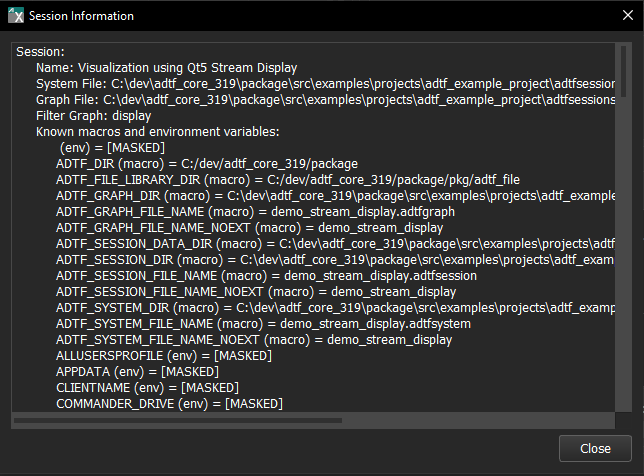Click the vertical scrollbar thumb
Screen dimensions: 644x476
[623, 71]
